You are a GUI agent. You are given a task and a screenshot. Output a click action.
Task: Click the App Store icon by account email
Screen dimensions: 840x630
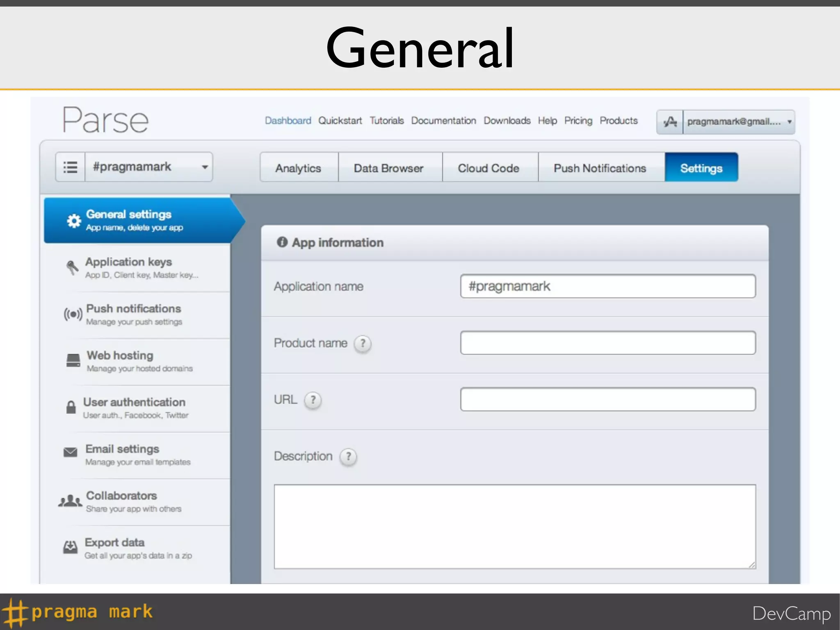[670, 122]
